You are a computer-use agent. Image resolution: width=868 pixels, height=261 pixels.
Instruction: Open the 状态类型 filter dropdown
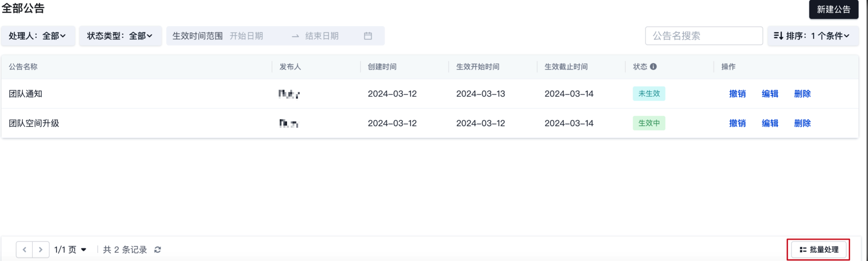(x=120, y=36)
